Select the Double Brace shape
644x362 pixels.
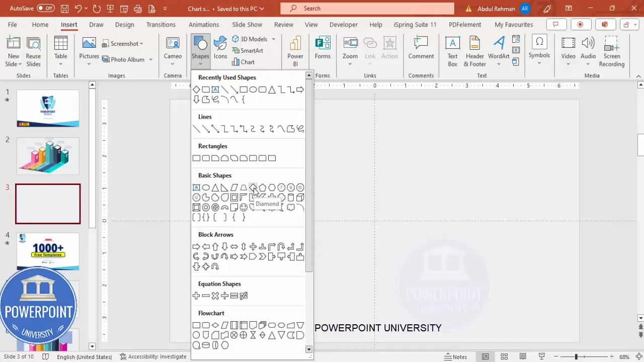coord(206,217)
